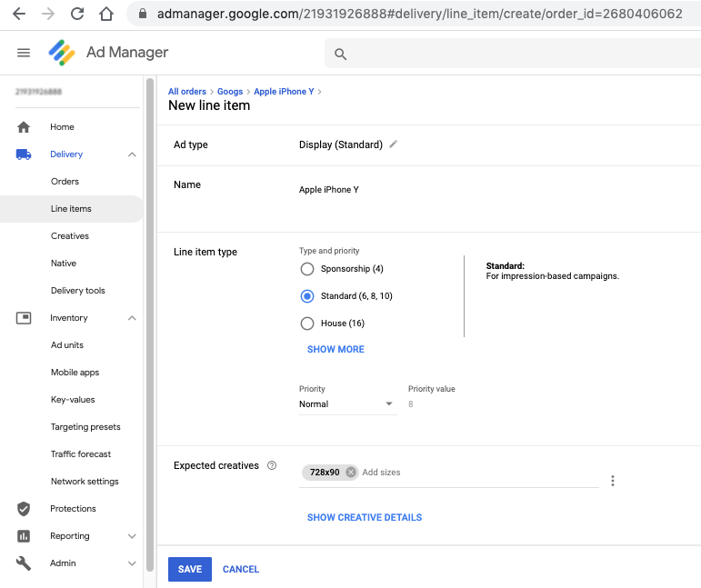Viewport: 701px width, 588px height.
Task: Click the browser address bar URL
Action: click(419, 14)
